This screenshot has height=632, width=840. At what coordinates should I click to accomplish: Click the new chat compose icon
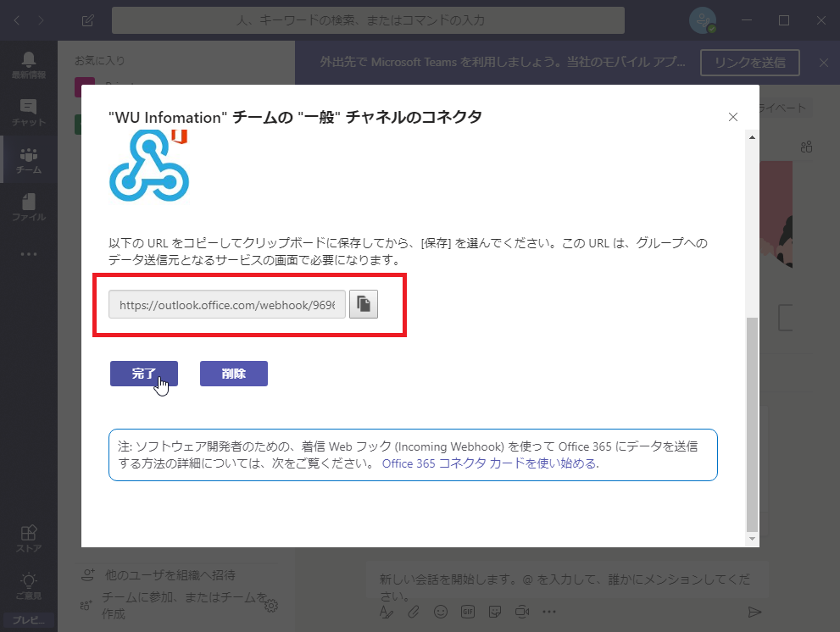88,20
